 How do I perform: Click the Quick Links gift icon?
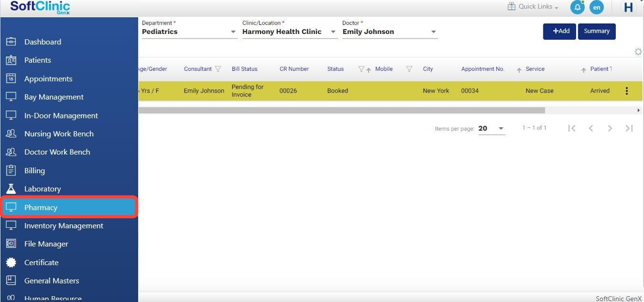(511, 6)
